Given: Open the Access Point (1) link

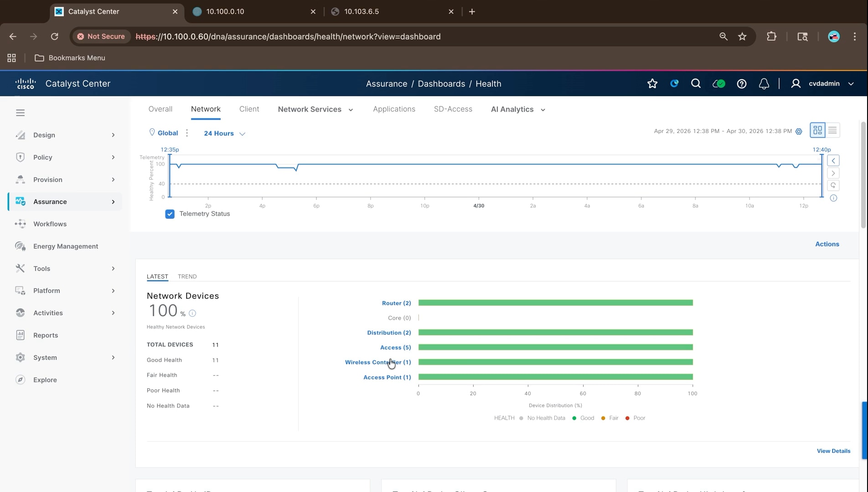Looking at the screenshot, I should point(387,377).
